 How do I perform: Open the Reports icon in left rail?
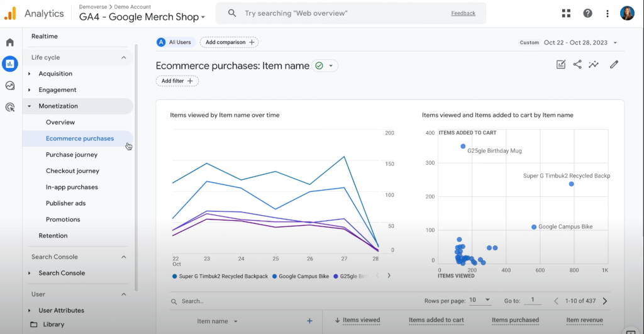tap(10, 64)
